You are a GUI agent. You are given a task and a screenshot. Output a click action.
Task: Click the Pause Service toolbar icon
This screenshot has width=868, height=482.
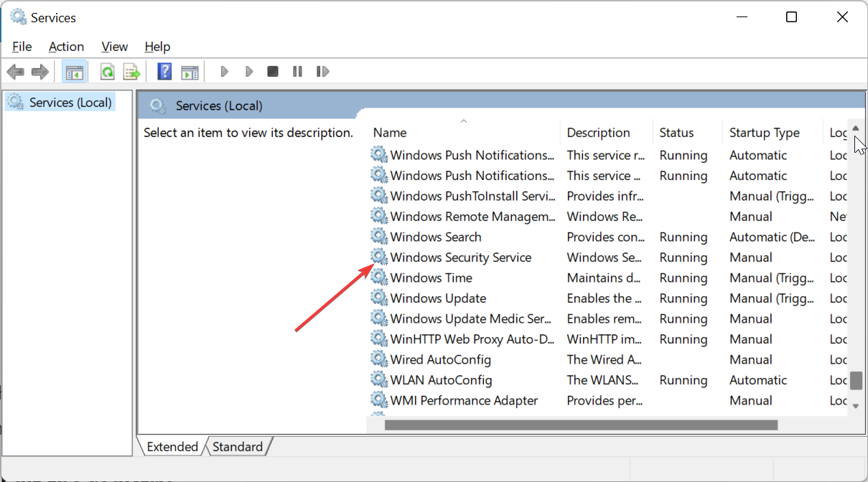click(297, 72)
